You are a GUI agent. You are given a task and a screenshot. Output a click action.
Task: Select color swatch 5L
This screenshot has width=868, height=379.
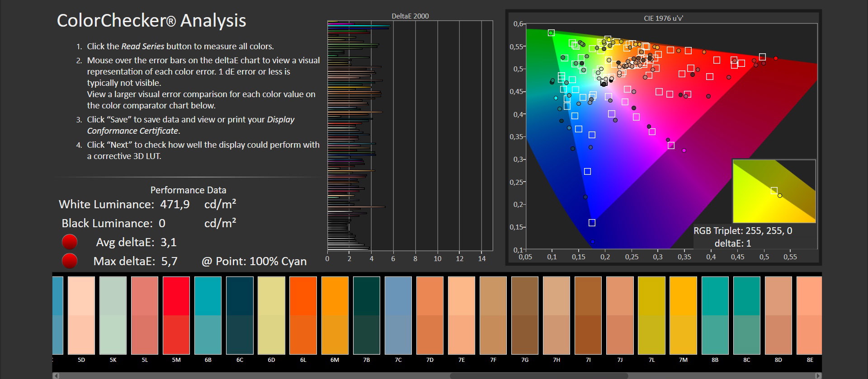pyautogui.click(x=145, y=315)
